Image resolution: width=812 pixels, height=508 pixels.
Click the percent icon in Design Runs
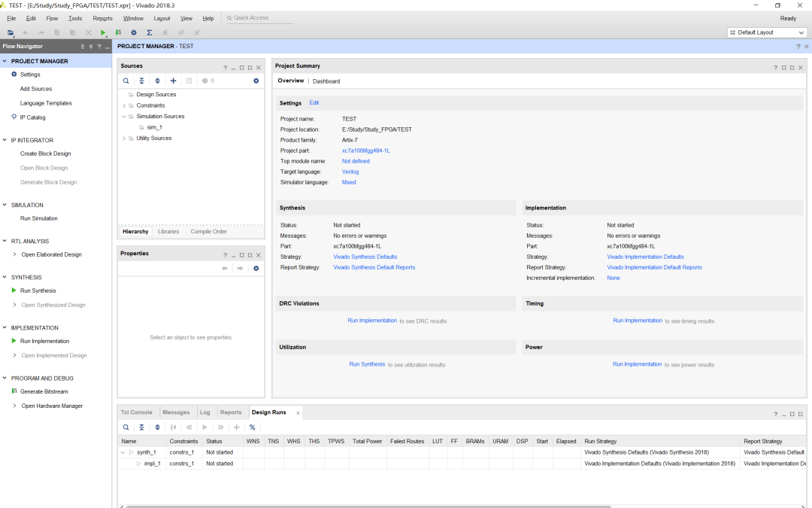coord(252,427)
